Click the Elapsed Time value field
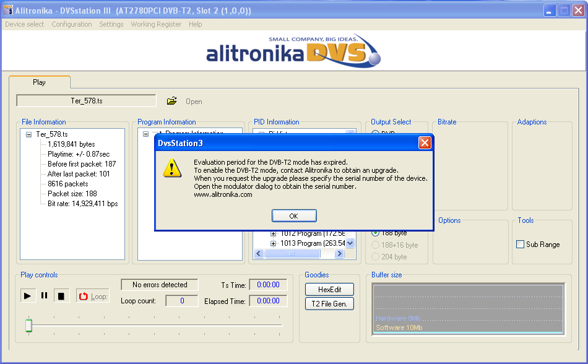The image size is (588, 364). [268, 301]
